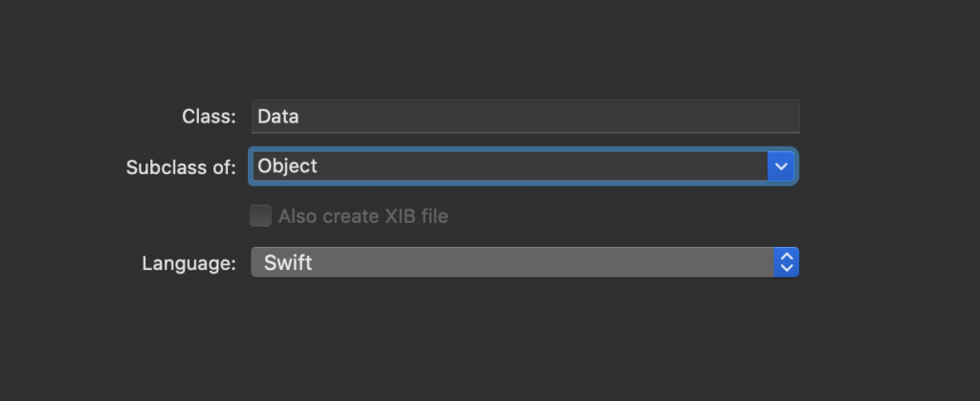Click the Class: label
The height and width of the screenshot is (401, 980).
click(x=209, y=117)
